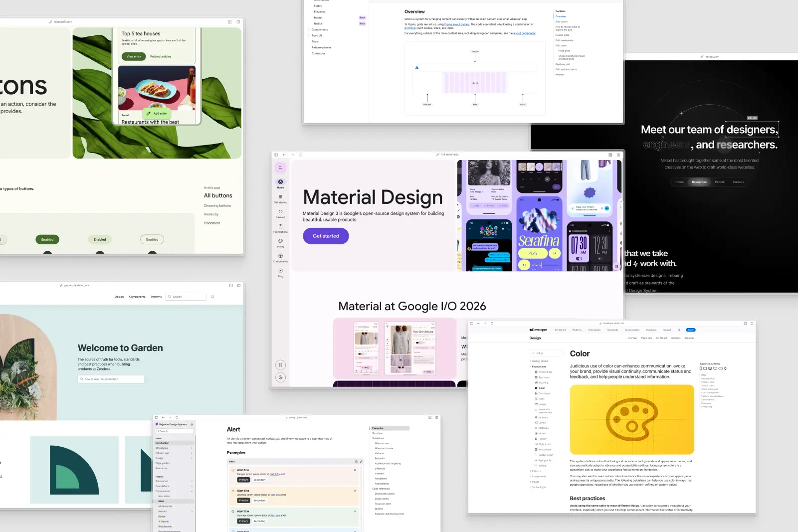Expand Avatars in Pajamas sidebar
Viewport: 798px width, 532px height.
(175, 511)
